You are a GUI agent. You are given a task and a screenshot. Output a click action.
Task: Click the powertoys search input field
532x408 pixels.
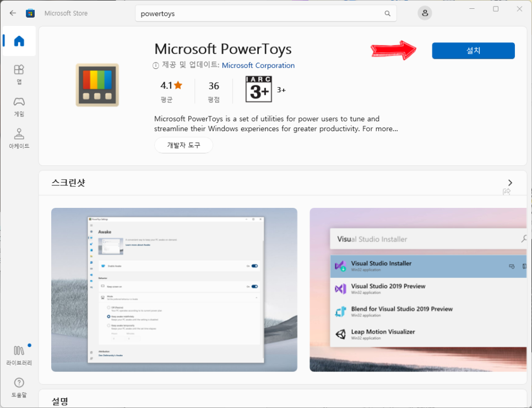[266, 14]
